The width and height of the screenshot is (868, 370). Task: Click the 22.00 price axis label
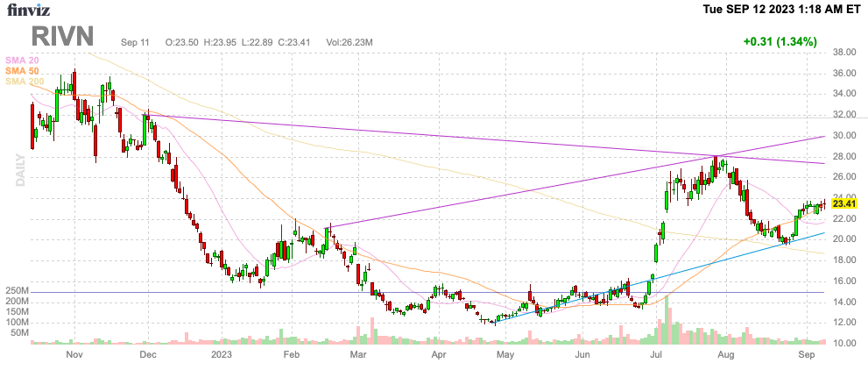click(x=844, y=219)
